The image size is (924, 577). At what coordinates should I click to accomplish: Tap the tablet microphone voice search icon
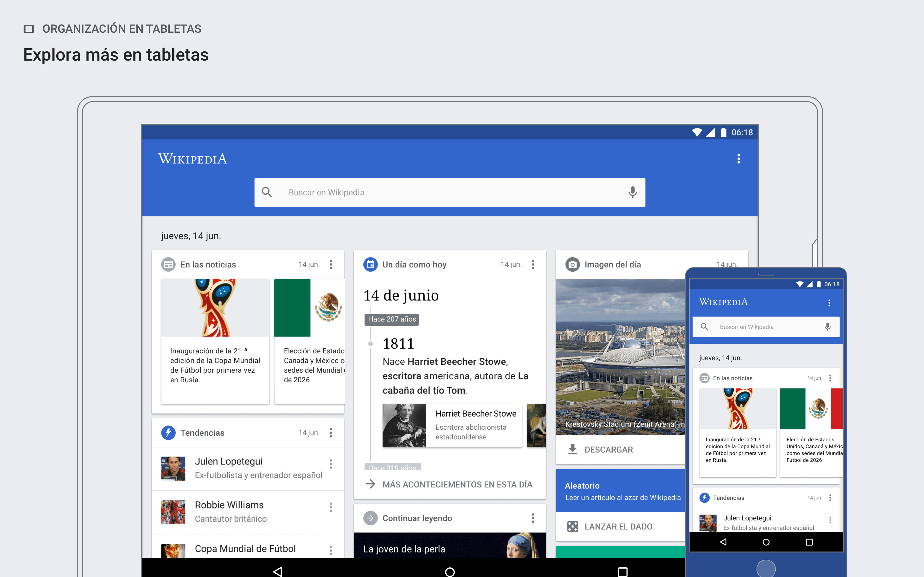pyautogui.click(x=632, y=192)
